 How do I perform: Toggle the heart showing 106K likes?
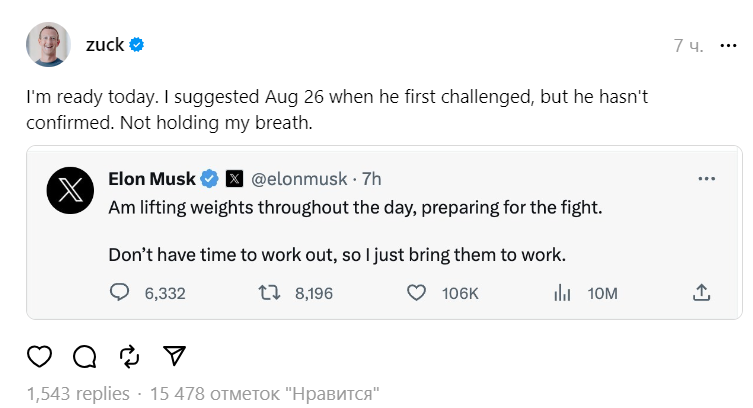(418, 293)
